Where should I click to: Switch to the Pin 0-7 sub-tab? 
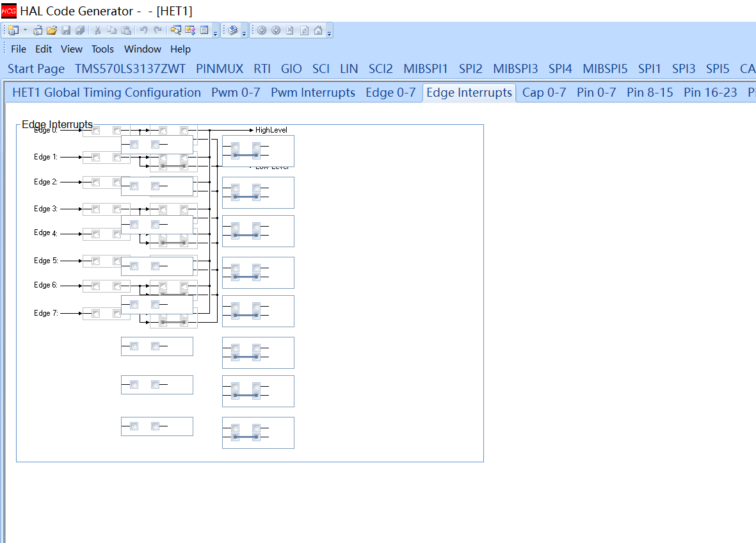pos(597,93)
